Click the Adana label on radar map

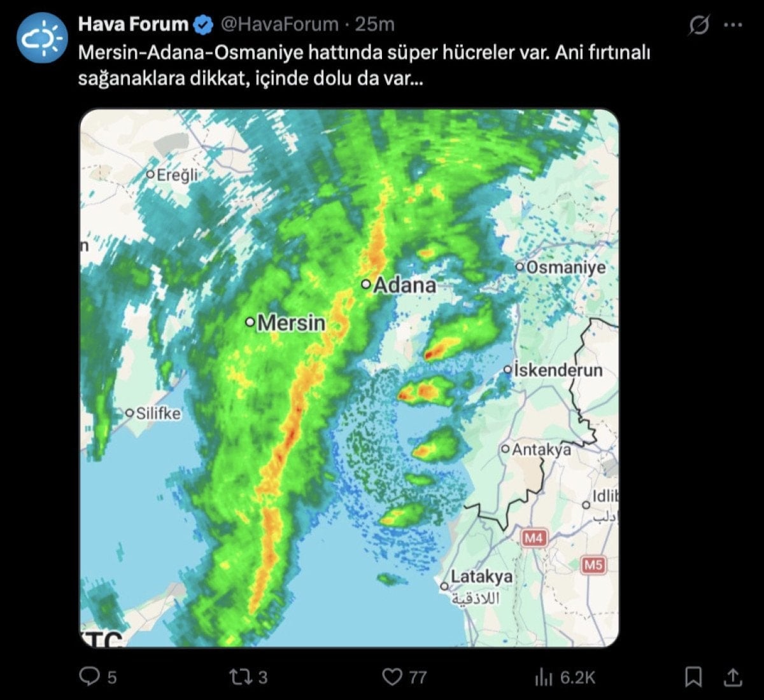click(404, 285)
